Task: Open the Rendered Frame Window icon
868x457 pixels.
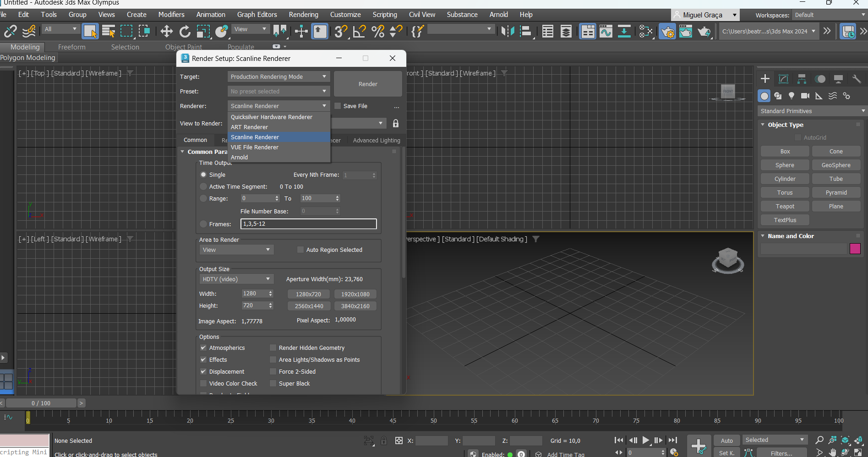Action: pyautogui.click(x=686, y=31)
